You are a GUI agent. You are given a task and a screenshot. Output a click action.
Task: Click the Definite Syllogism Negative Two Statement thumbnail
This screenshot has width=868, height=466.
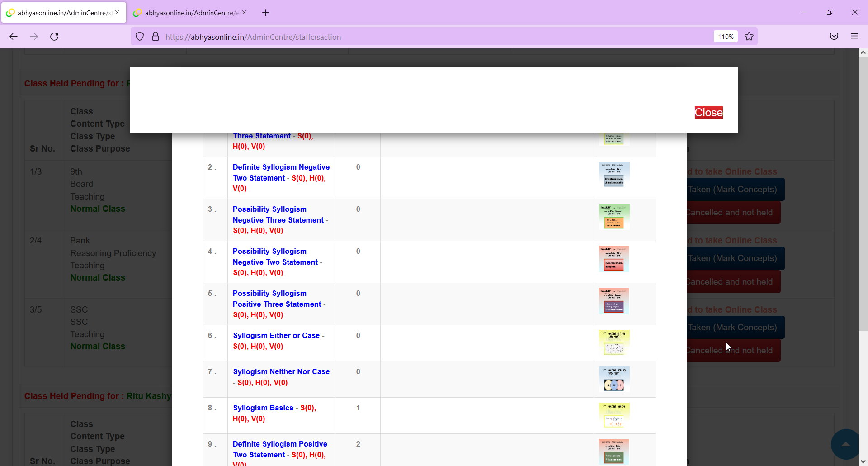pos(614,175)
